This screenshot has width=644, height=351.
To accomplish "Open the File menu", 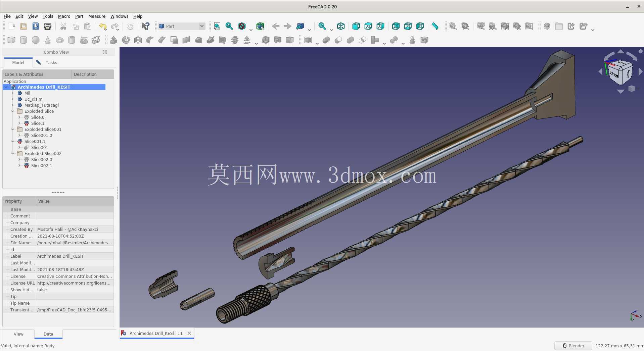I will pos(7,16).
